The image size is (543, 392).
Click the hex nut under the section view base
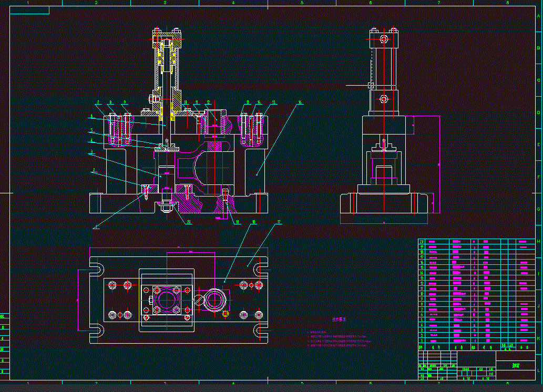167,208
